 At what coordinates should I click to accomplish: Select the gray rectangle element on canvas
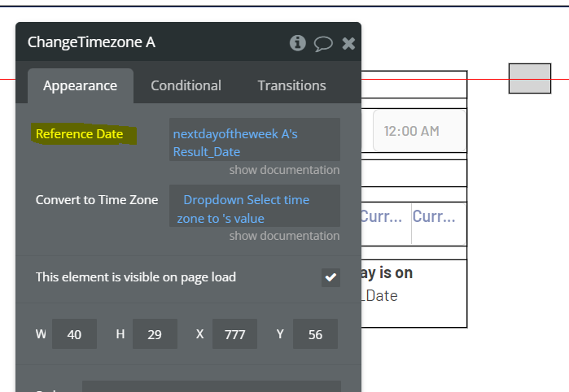pyautogui.click(x=530, y=78)
